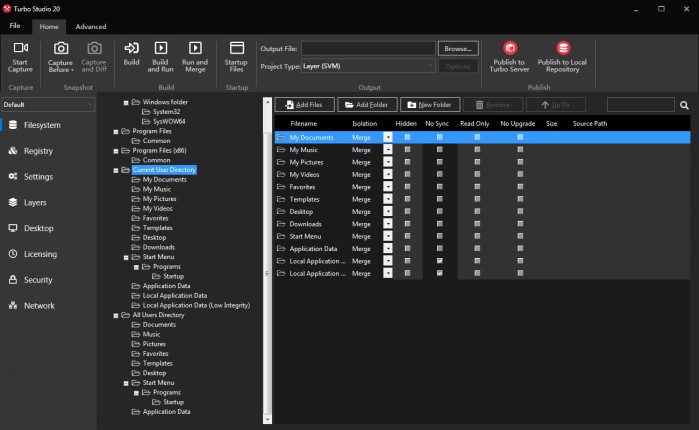
Task: Open the Capture Before snapshot tool
Action: coord(60,49)
